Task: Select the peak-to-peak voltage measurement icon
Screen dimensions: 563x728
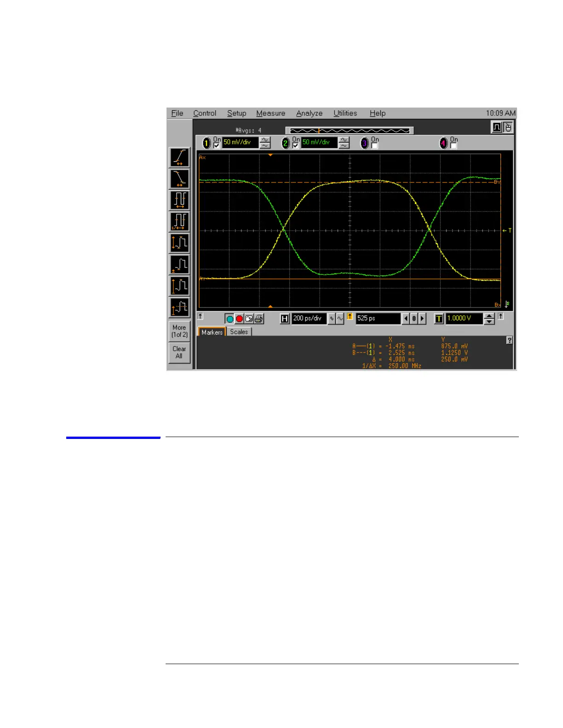Action: coord(179,243)
